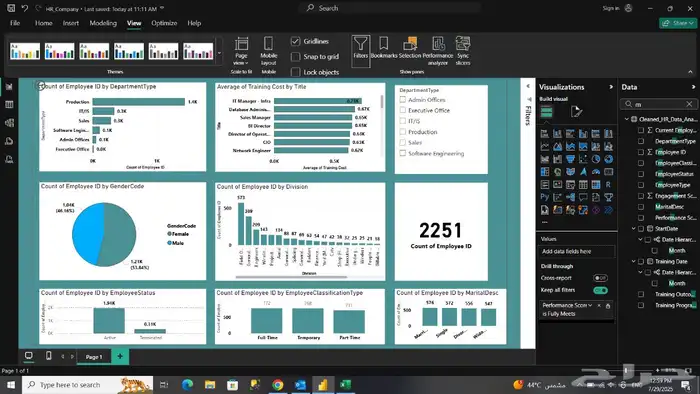This screenshot has width=700, height=394.
Task: Open File Explorer from the taskbar
Action: (210, 384)
